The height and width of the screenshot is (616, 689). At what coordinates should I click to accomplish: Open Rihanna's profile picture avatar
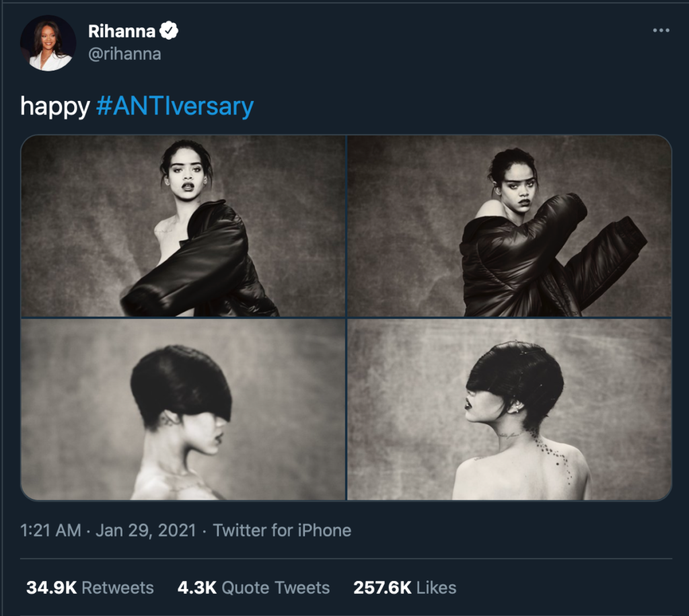click(x=48, y=43)
